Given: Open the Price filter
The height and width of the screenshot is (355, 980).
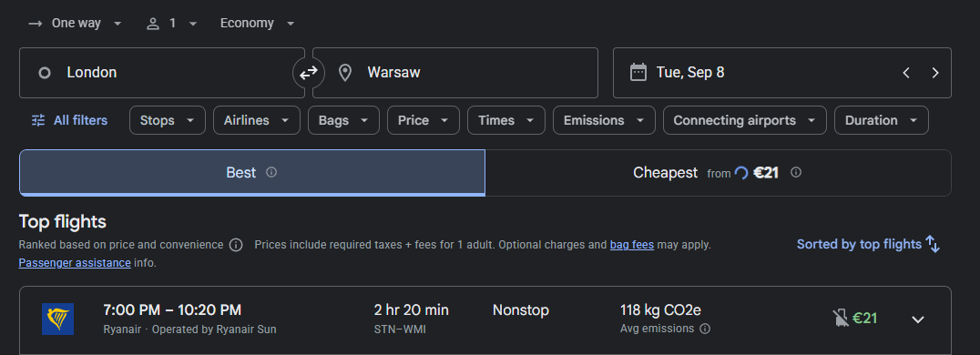Looking at the screenshot, I should [x=424, y=121].
